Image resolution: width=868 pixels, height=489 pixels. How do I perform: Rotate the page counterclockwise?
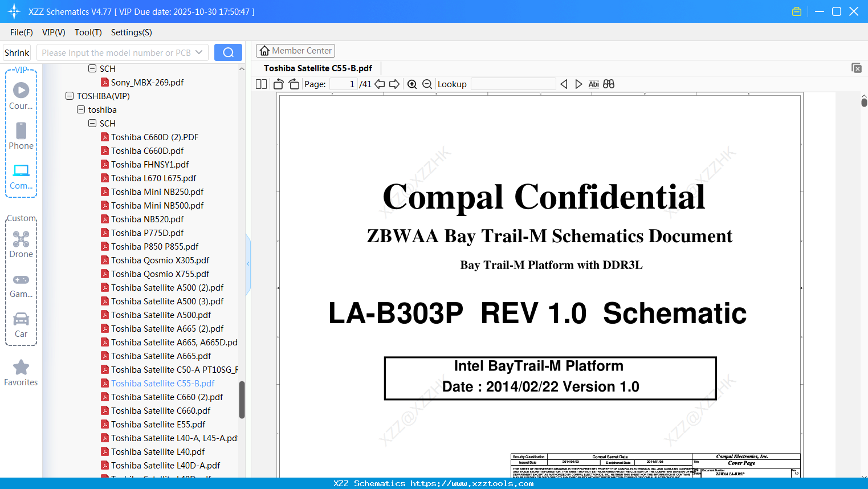point(279,84)
